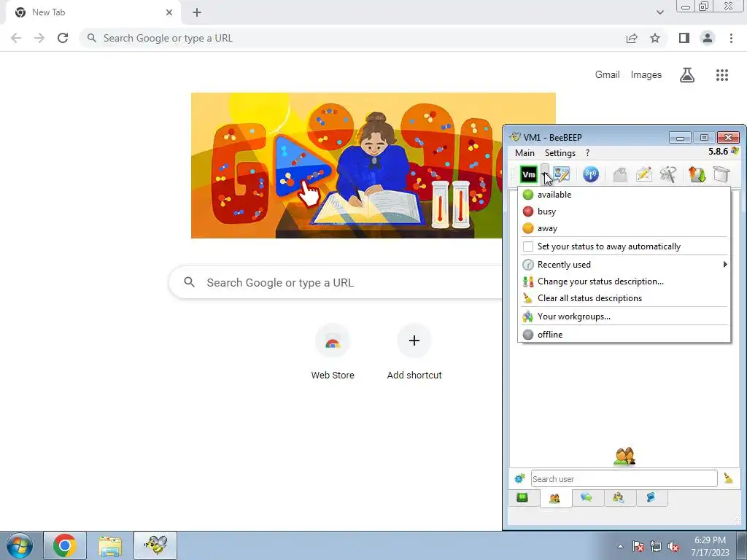
Task: Click the grayed-out tools icon in BeeBEEP toolbar
Action: pyautogui.click(x=668, y=174)
